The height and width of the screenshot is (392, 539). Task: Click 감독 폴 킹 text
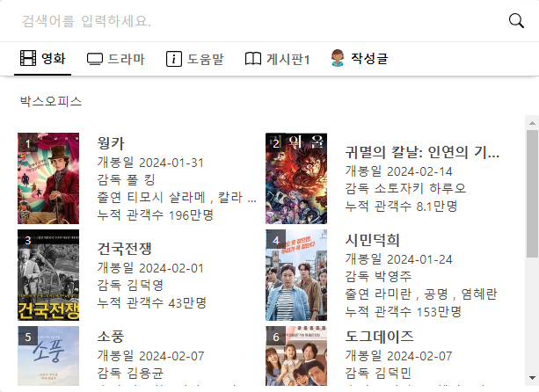(x=126, y=179)
